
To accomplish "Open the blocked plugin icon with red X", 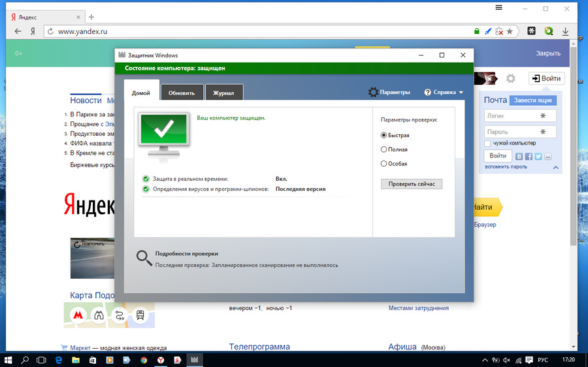I will point(499,31).
